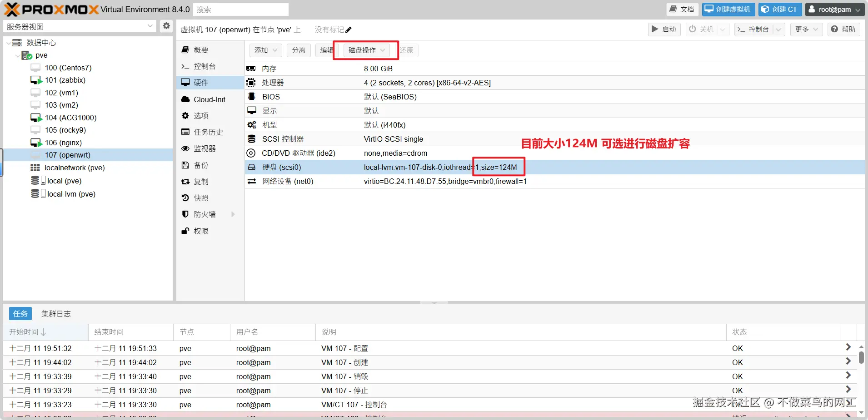Image resolution: width=868 pixels, height=420 pixels.
Task: Click the pve node server icon
Action: [x=27, y=55]
